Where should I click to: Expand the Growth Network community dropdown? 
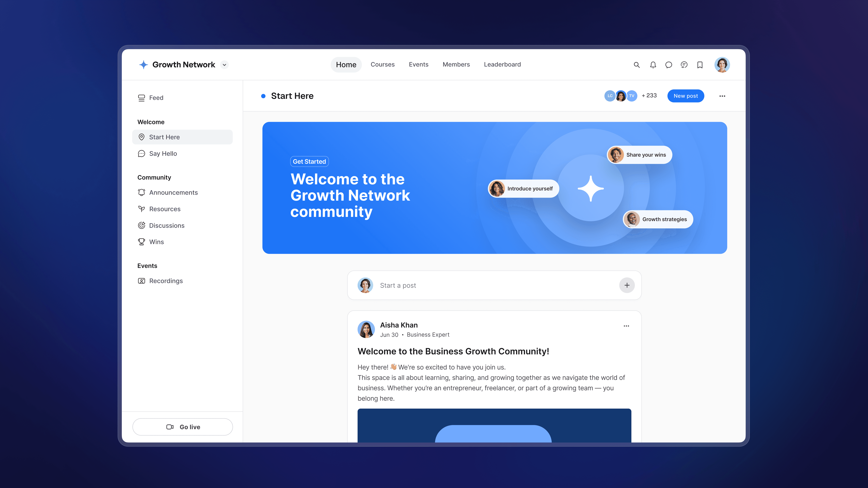click(x=224, y=65)
